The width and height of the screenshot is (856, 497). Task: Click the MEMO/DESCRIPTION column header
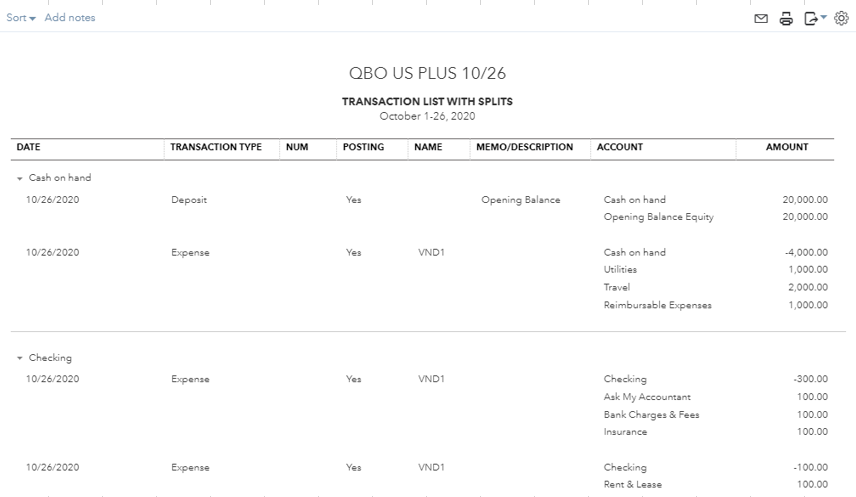[525, 147]
